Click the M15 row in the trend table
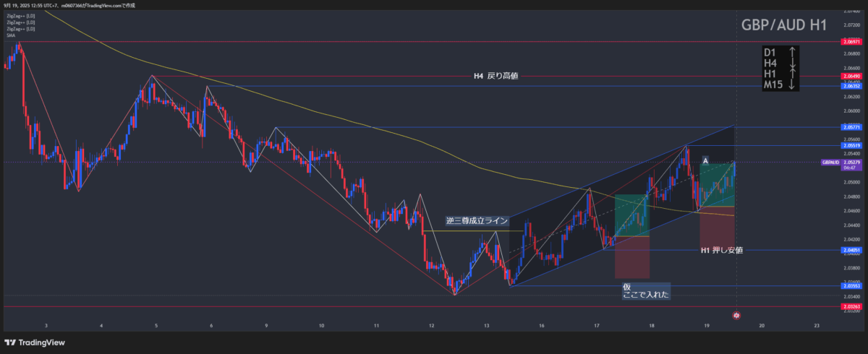Viewport: 868px width, 354px height. (780, 85)
